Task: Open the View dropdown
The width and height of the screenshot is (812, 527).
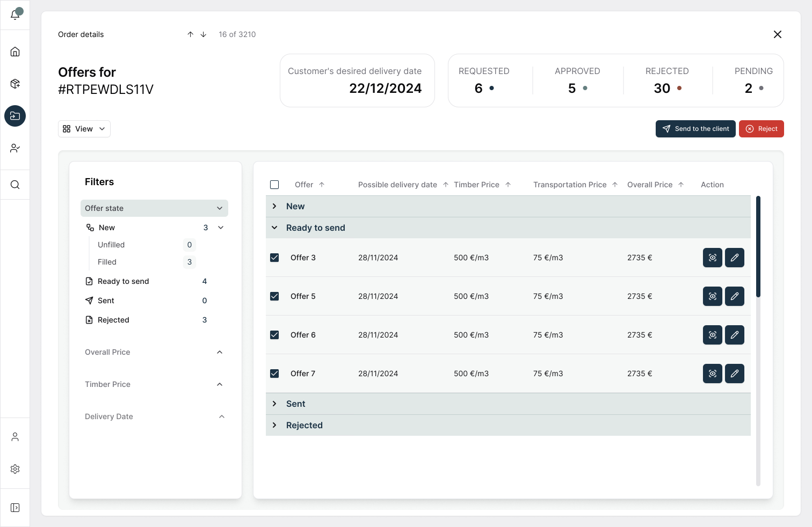Action: tap(84, 129)
